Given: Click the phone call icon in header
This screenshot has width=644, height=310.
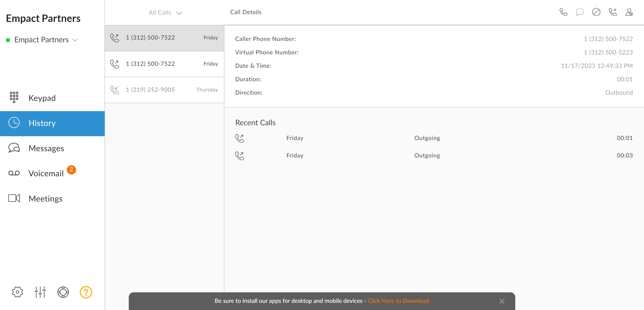Looking at the screenshot, I should tap(563, 12).
